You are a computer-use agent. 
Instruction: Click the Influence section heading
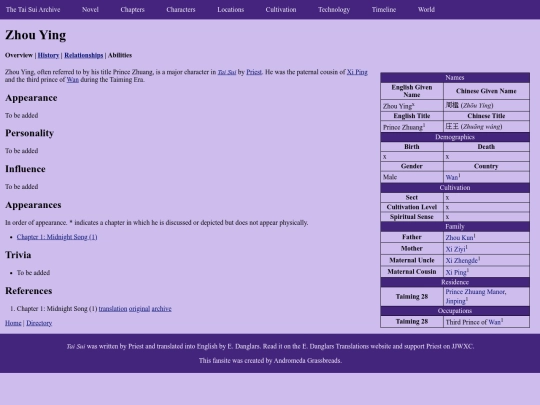(25, 169)
